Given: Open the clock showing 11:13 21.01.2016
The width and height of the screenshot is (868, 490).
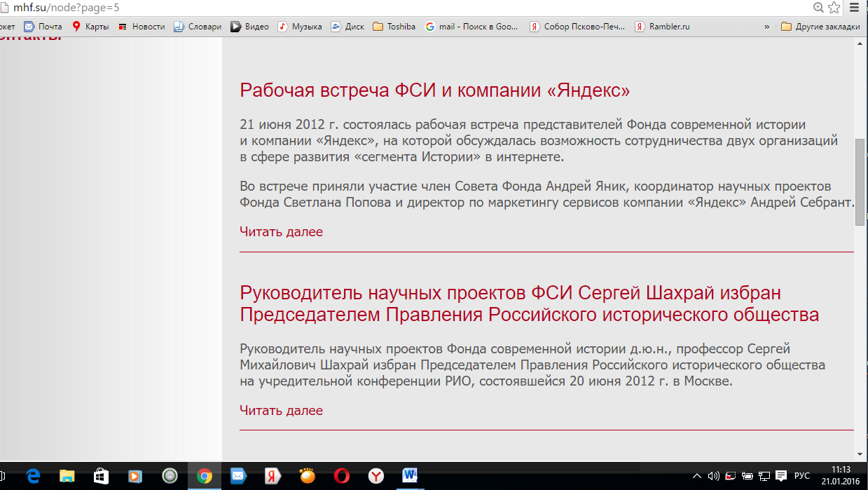Looking at the screenshot, I should click(841, 476).
